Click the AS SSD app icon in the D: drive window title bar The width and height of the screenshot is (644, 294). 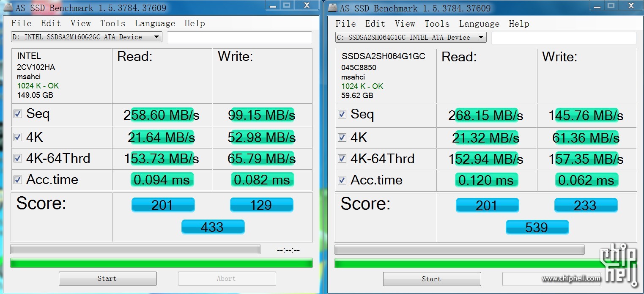pyautogui.click(x=8, y=8)
